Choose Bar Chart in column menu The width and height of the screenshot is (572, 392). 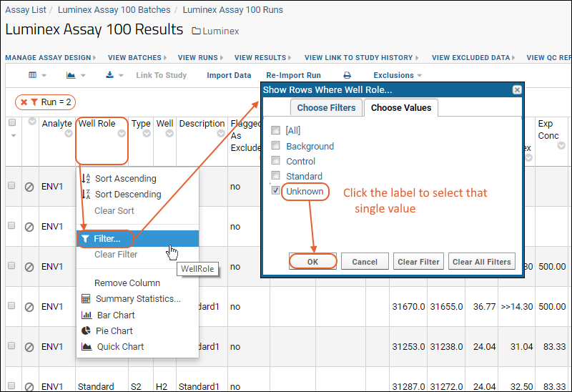(x=114, y=315)
